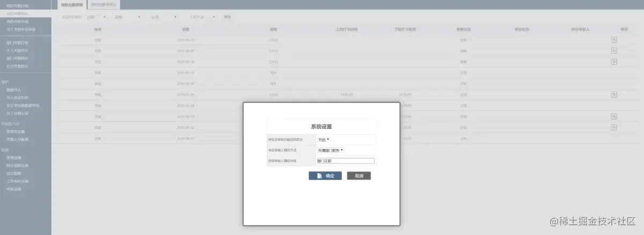Click the 部门正职 text input field
This screenshot has width=644, height=235.
[x=346, y=160]
